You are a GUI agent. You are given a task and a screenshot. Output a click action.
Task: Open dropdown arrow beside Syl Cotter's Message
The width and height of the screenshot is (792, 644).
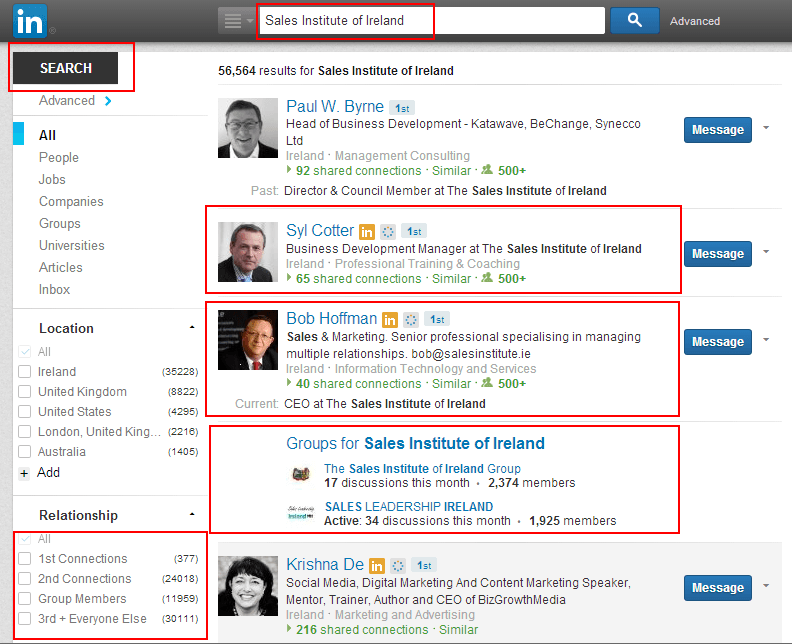(x=766, y=252)
